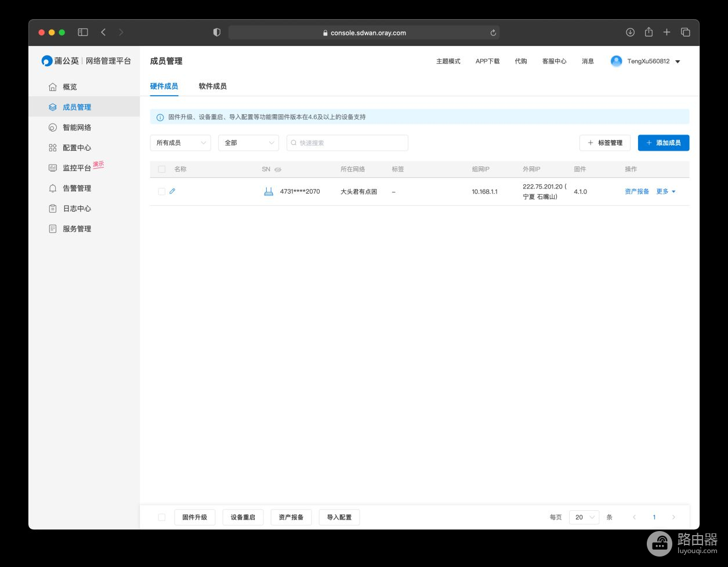Viewport: 728px width, 567px height.
Task: Expand the 全部 dropdown filter
Action: click(x=248, y=143)
